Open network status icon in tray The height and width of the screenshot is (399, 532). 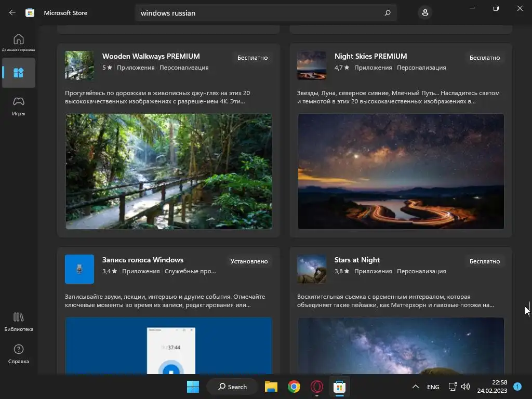point(453,387)
